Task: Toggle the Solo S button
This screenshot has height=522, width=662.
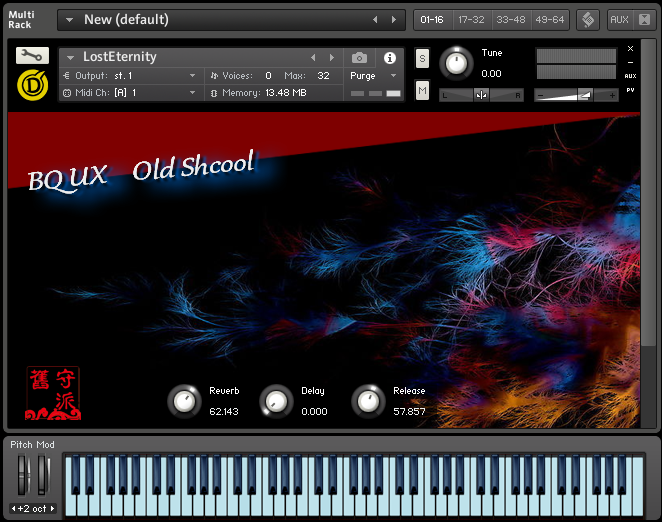Action: tap(422, 59)
